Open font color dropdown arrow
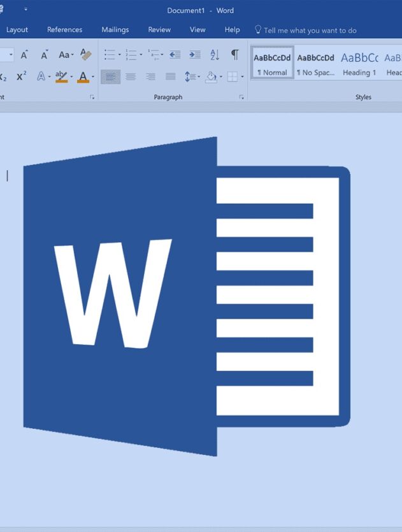The width and height of the screenshot is (402, 532). point(92,76)
